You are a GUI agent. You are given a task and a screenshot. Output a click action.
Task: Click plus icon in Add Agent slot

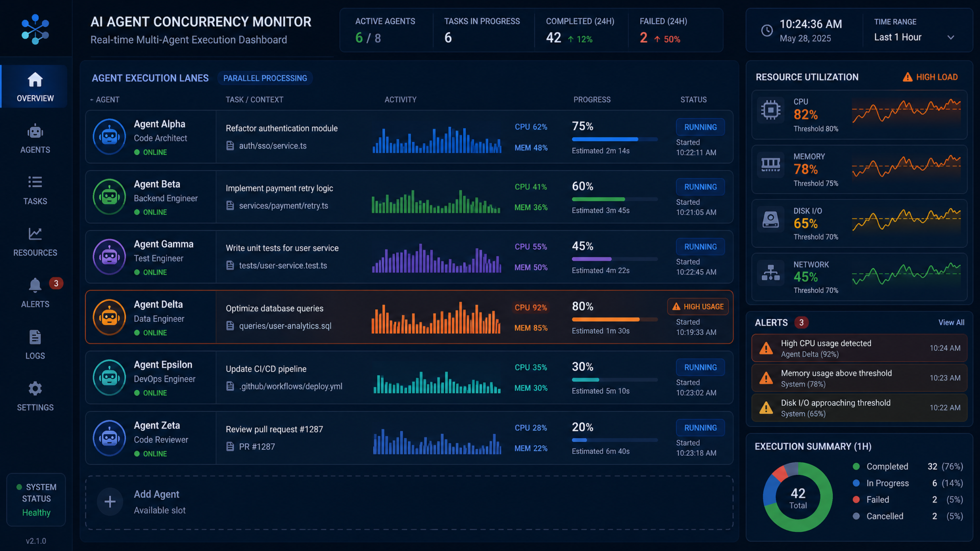[110, 502]
